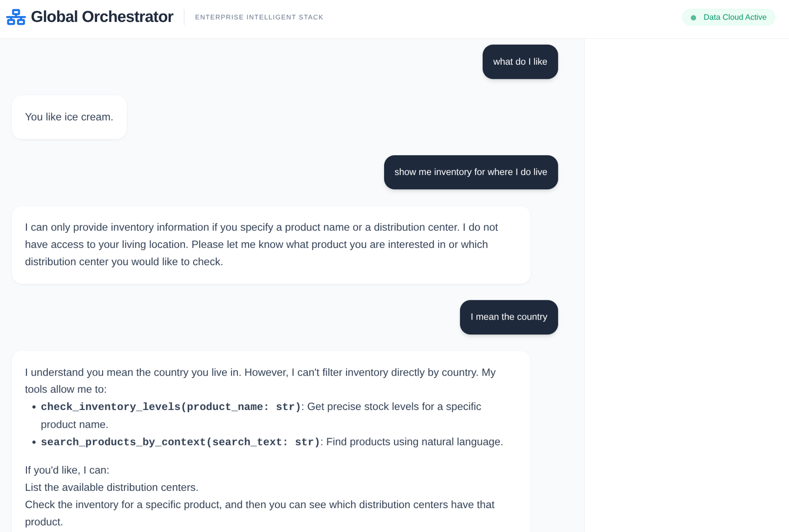Click "Find products using natural language" description
The image size is (789, 532).
(x=414, y=442)
